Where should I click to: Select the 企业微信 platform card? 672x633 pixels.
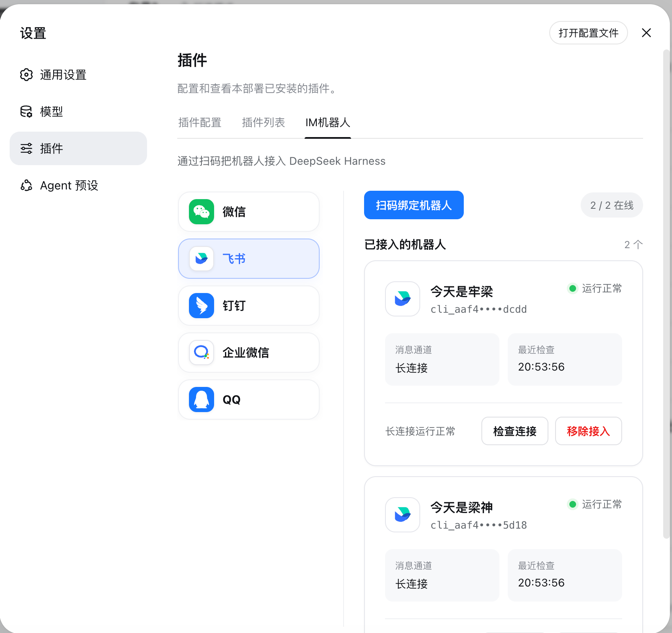[249, 353]
